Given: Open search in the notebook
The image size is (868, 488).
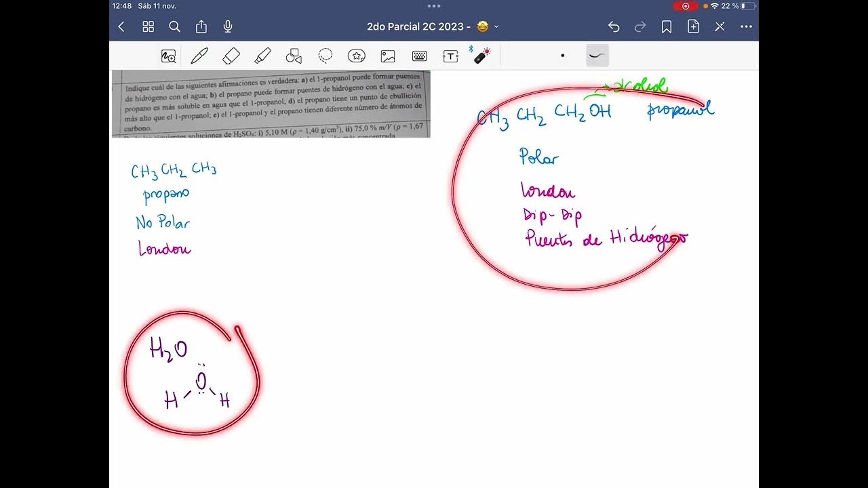Looking at the screenshot, I should (x=174, y=26).
